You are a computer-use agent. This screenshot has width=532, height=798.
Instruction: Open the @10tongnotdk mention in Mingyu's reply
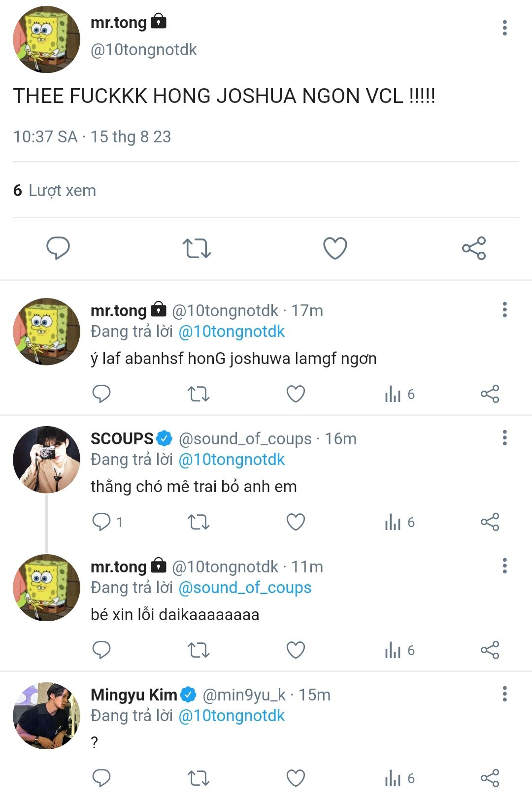pos(232,716)
